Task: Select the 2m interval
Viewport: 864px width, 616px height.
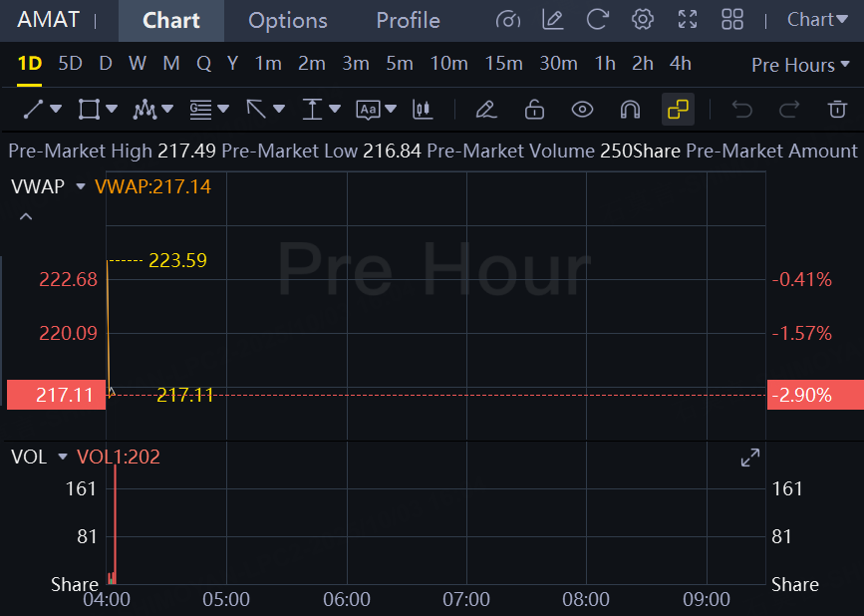Action: (312, 64)
